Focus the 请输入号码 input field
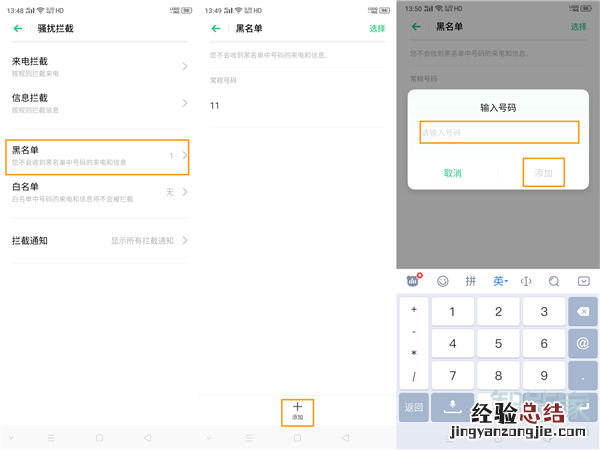This screenshot has width=600, height=450. point(498,132)
